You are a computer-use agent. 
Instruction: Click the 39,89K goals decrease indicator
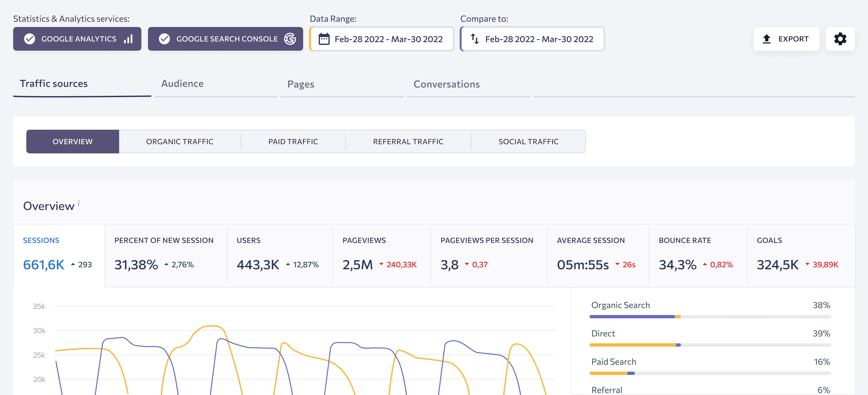822,264
